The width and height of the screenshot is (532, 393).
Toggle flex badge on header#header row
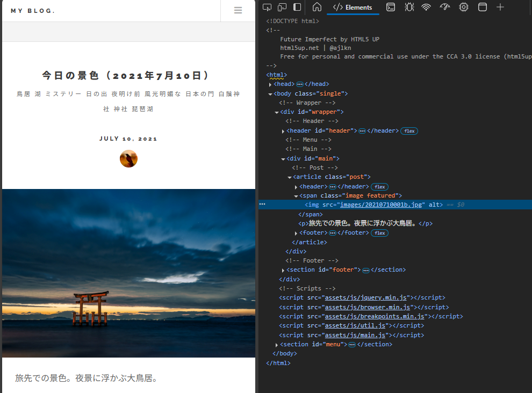pos(409,131)
